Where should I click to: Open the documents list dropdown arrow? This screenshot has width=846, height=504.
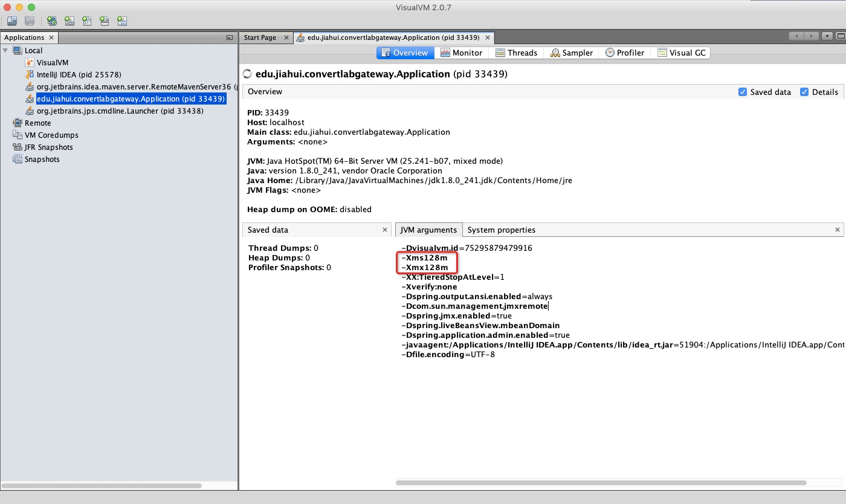click(827, 36)
